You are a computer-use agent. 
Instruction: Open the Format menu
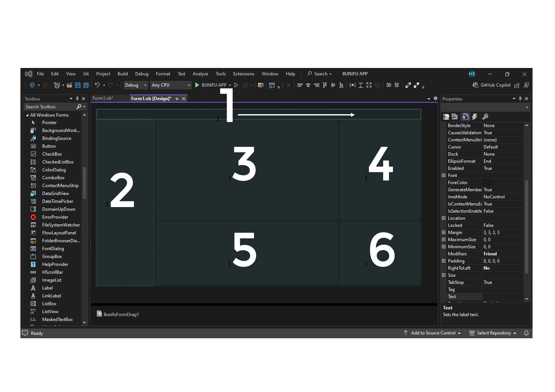click(x=163, y=74)
